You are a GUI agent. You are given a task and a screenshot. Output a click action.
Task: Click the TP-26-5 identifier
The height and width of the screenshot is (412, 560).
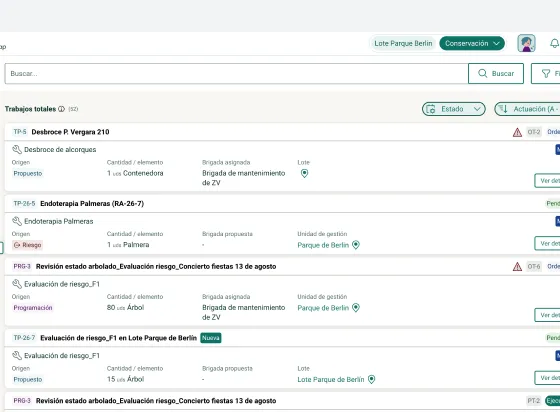tap(24, 204)
